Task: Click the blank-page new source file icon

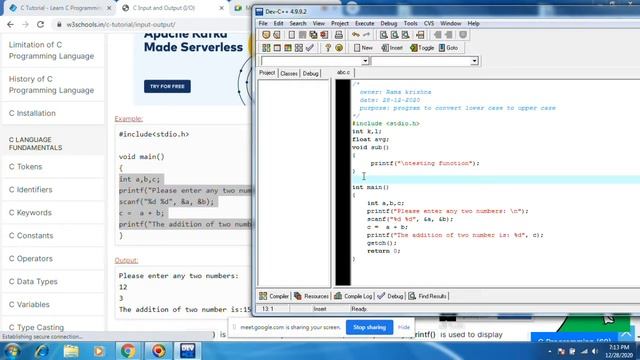Action: (291, 35)
